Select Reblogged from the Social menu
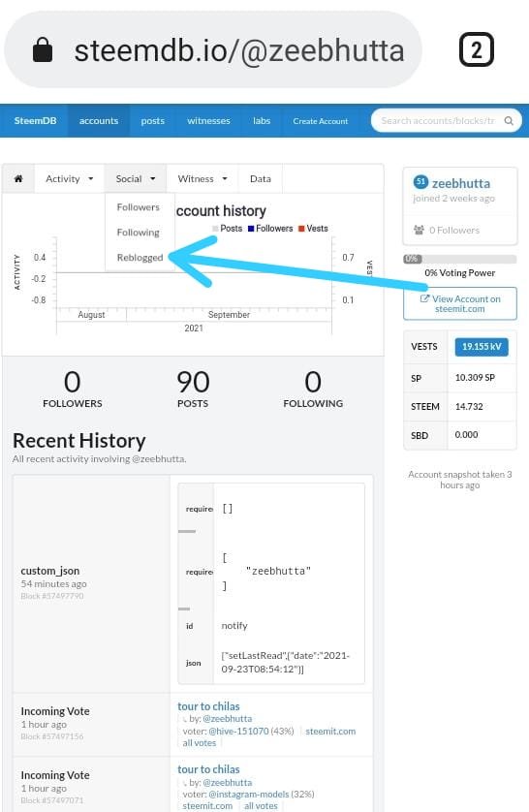The image size is (529, 812). [x=140, y=258]
